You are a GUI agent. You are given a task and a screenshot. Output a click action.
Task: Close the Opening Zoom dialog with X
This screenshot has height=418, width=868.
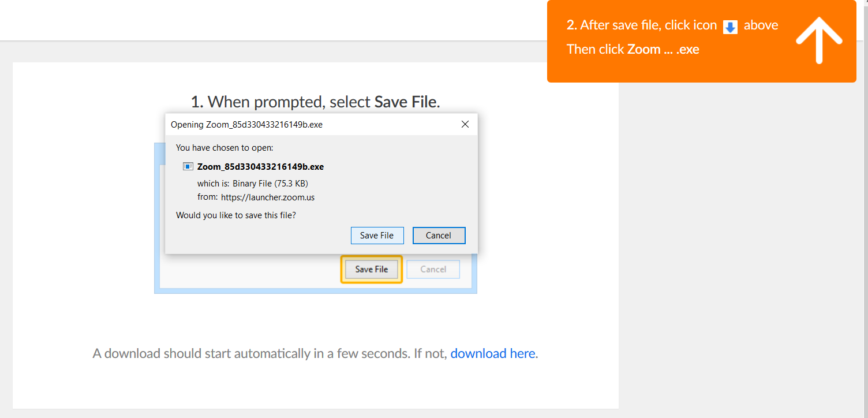coord(465,124)
